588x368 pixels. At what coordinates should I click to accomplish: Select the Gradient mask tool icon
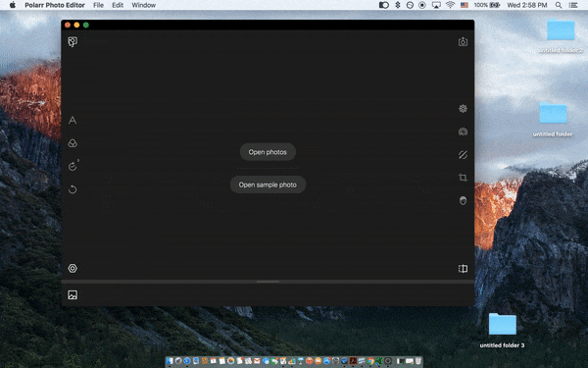pos(463,155)
